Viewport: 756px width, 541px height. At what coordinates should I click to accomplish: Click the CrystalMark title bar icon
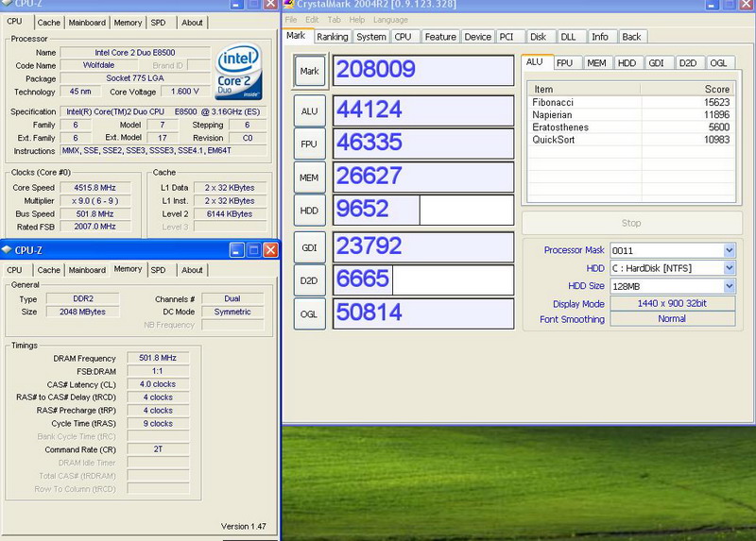pyautogui.click(x=289, y=6)
